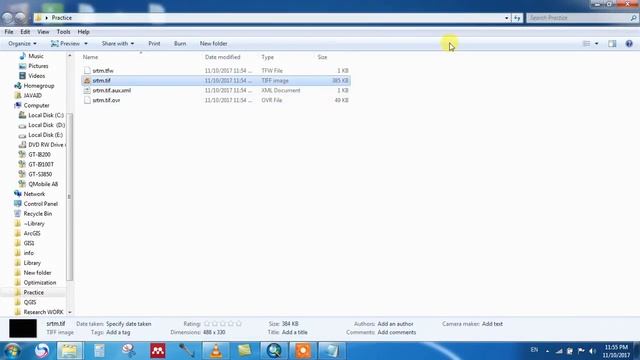Click the Preview toolbar button
Image resolution: width=640 pixels, height=360 pixels.
pos(65,44)
